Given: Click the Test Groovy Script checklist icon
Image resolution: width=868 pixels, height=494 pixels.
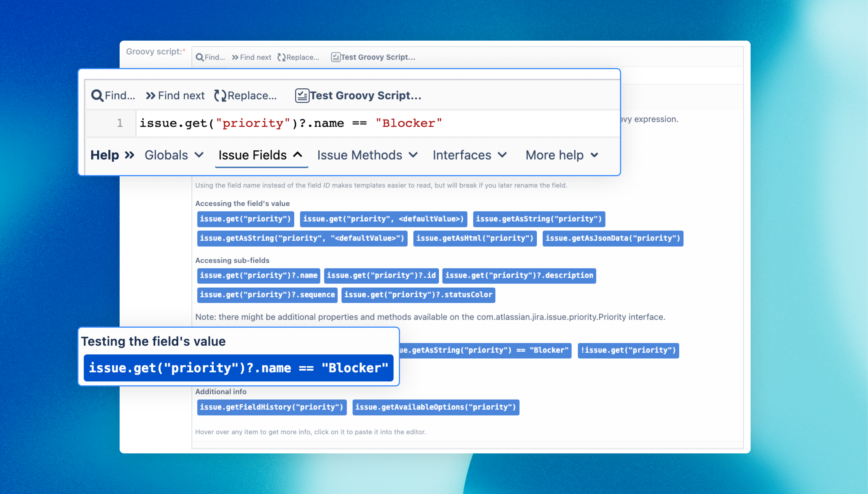Looking at the screenshot, I should pyautogui.click(x=302, y=96).
